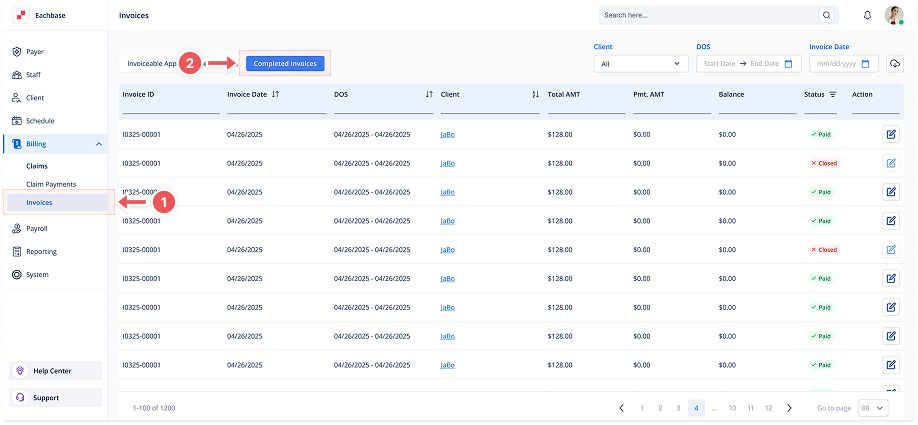Sort by Client column arrows
Image resolution: width=918 pixels, height=425 pixels.
535,94
